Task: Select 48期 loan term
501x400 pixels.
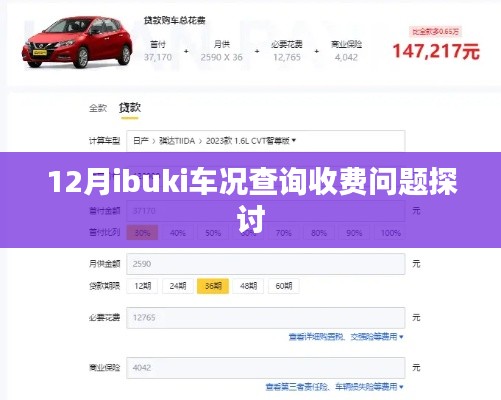Action: (248, 286)
